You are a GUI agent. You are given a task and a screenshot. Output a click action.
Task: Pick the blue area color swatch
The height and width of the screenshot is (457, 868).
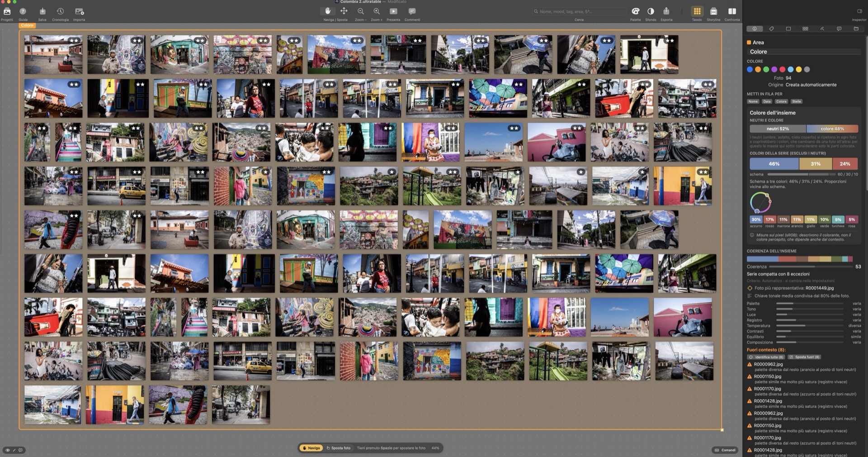coord(750,69)
